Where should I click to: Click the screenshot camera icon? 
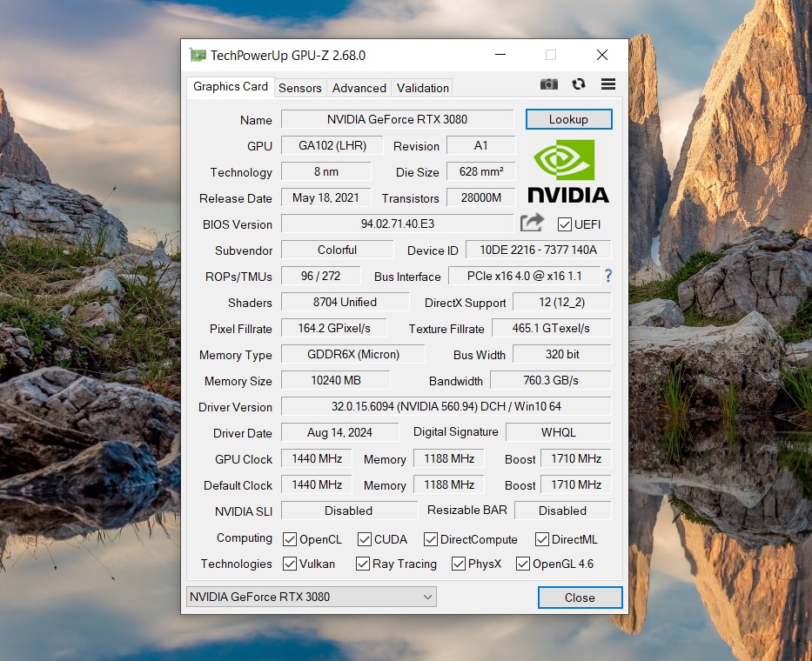(x=548, y=84)
